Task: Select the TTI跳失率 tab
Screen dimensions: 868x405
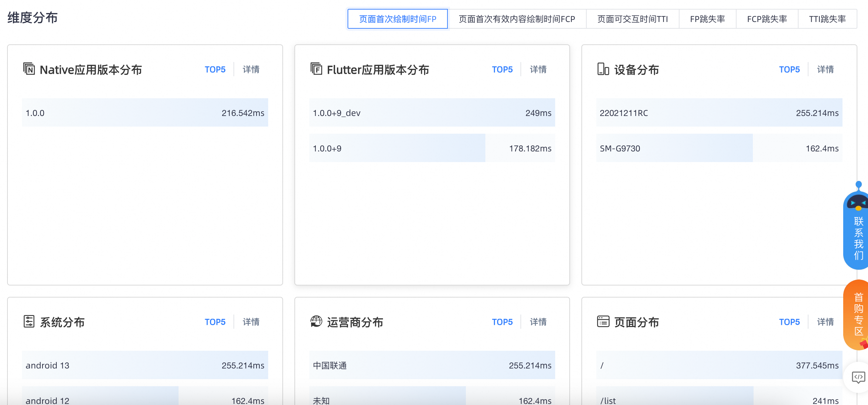Action: point(827,19)
